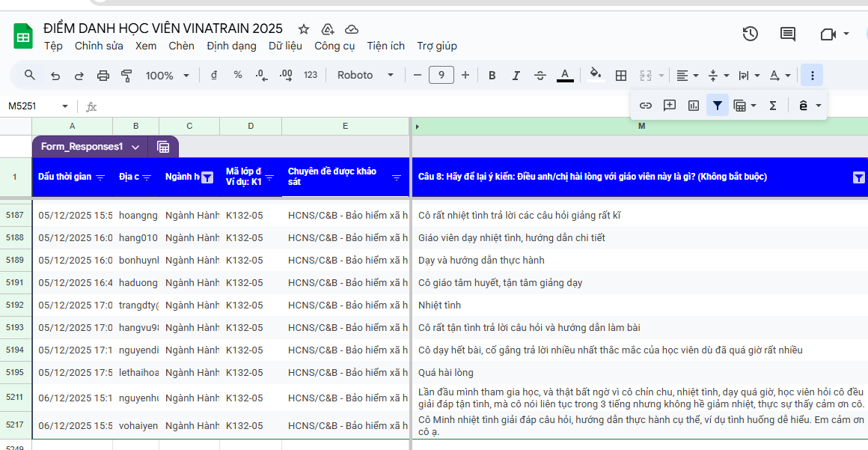Screen dimensions: 868x450
Task: Open the Dữ liệu menu
Action: [285, 46]
